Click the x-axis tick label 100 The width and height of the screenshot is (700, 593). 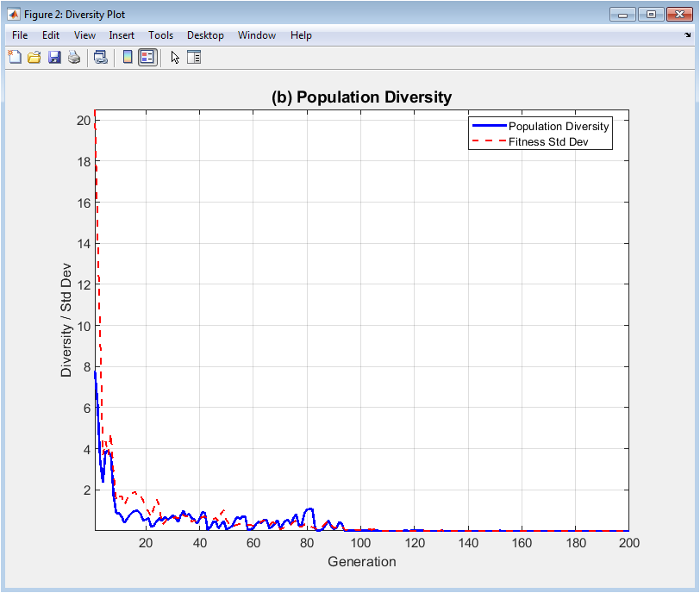(x=360, y=543)
